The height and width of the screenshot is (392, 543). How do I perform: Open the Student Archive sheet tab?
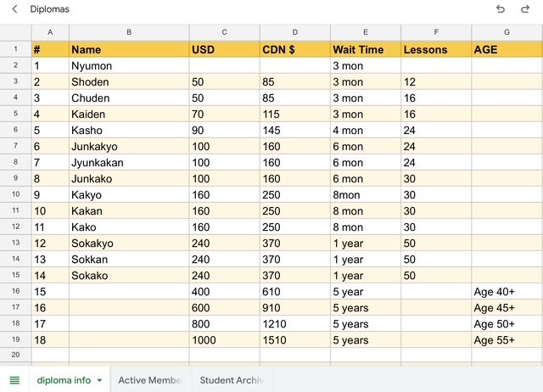point(231,380)
